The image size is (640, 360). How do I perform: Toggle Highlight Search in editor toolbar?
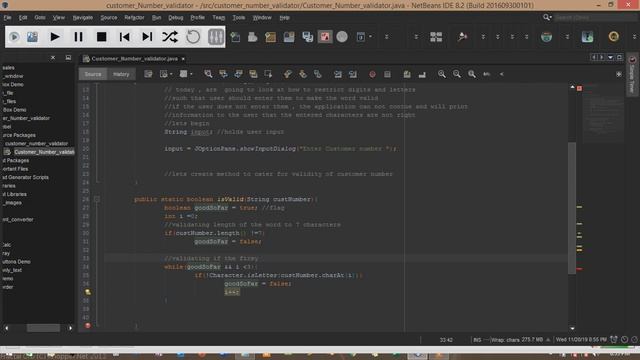(x=253, y=74)
